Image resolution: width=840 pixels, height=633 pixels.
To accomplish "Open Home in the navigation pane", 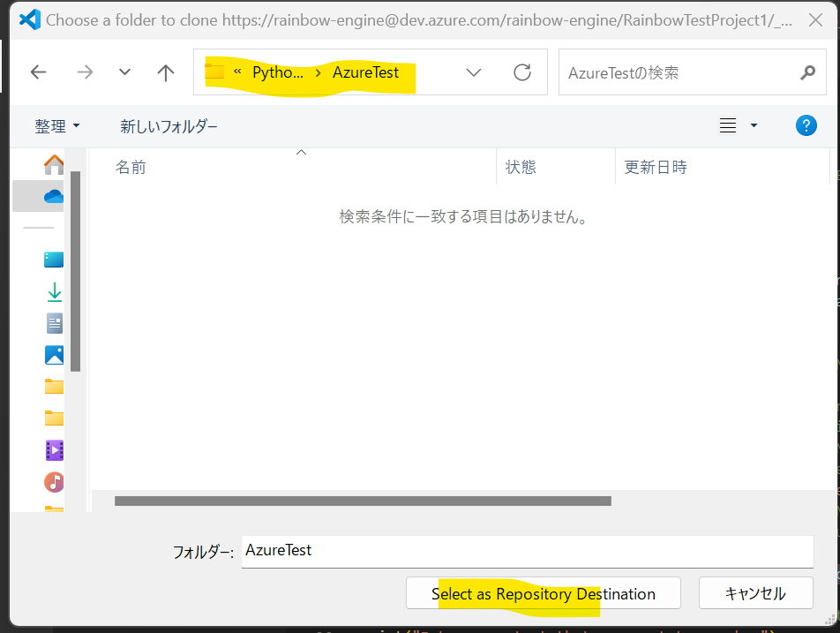I will [x=54, y=164].
